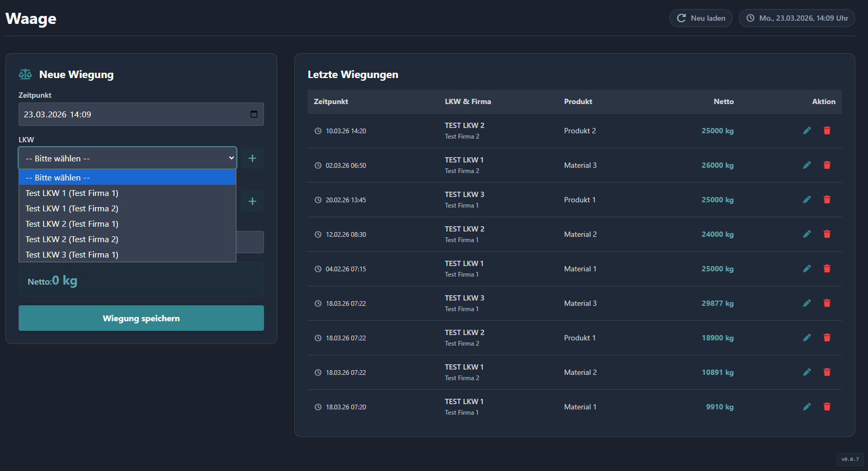Image resolution: width=868 pixels, height=471 pixels.
Task: Click the second plus button below LKW
Action: [252, 201]
